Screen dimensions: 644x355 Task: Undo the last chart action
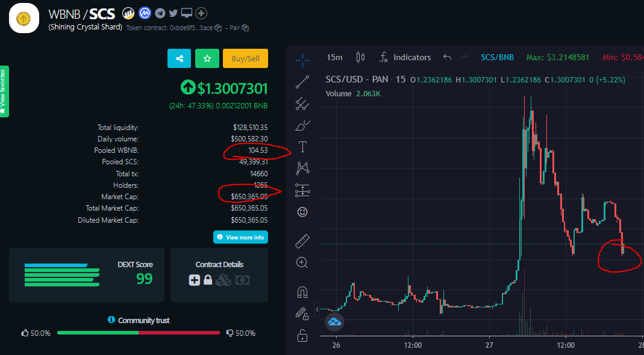click(448, 57)
